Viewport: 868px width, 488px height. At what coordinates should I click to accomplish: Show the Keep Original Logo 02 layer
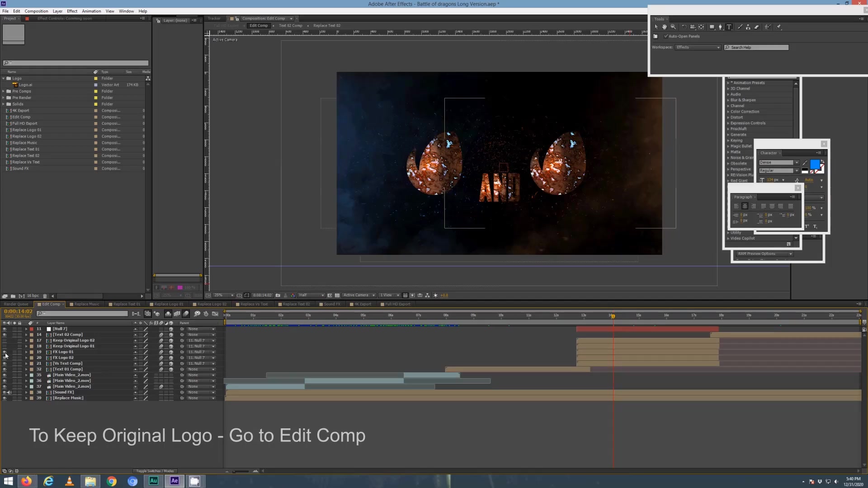[x=5, y=341]
